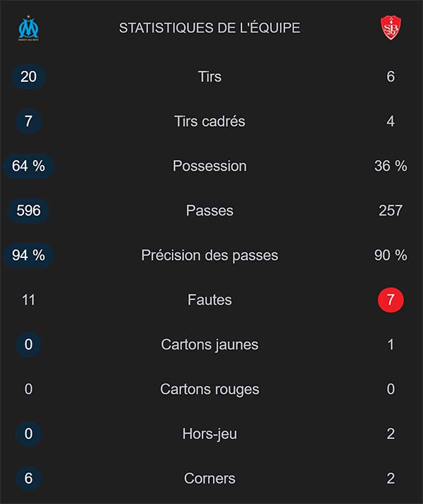Click the Hors-jeu stat label
423x504 pixels.
[x=209, y=434]
